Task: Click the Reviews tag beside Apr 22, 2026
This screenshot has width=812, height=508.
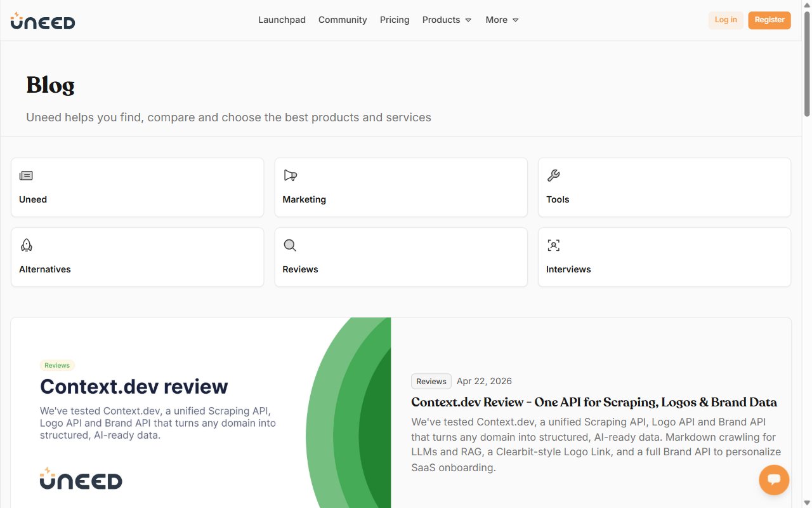Action: (431, 381)
